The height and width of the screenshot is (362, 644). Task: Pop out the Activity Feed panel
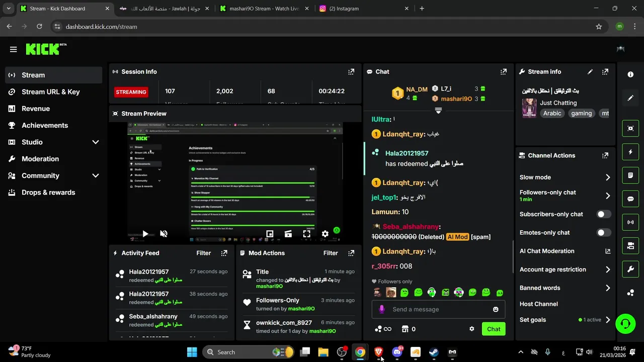tap(224, 253)
